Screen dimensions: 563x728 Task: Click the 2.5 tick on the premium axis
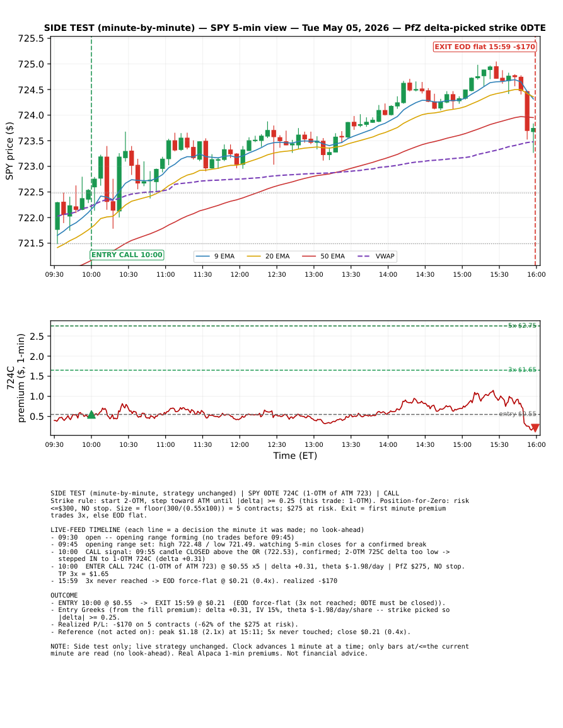[37, 336]
